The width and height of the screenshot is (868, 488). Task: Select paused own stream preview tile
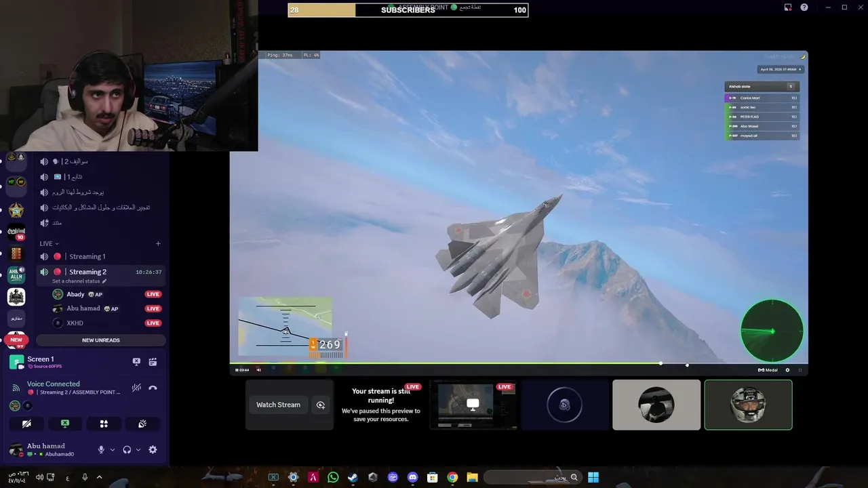(381, 405)
